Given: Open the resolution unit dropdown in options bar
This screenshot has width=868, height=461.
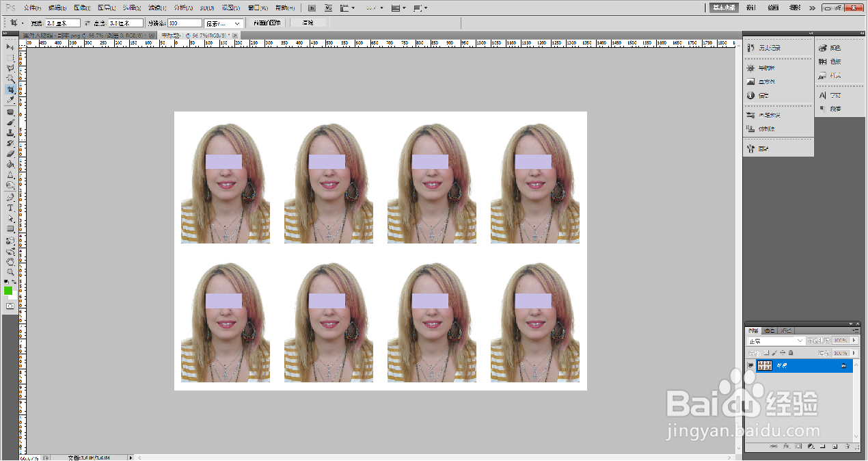Looking at the screenshot, I should pos(223,23).
